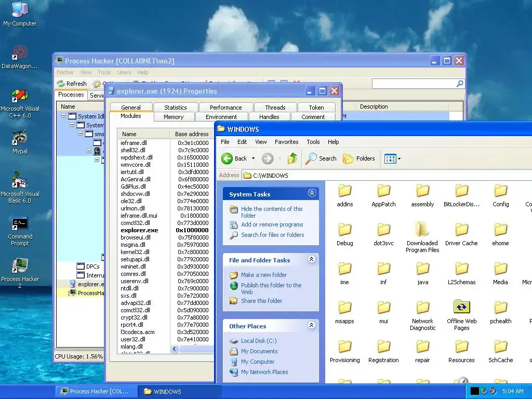Viewport: 532px width, 399px height.
Task: Select the Microsoft Visual Basic 6.0 desktop icon
Action: click(x=20, y=188)
